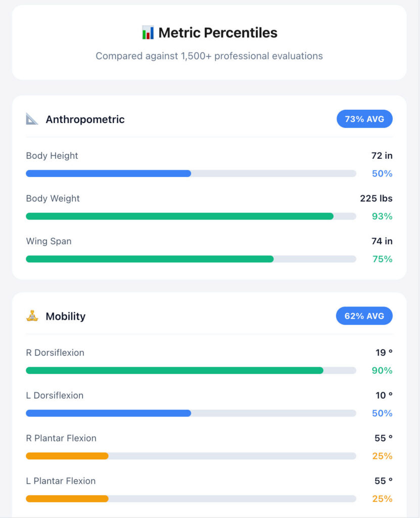Click the Mobility 62% AVG badge

364,316
